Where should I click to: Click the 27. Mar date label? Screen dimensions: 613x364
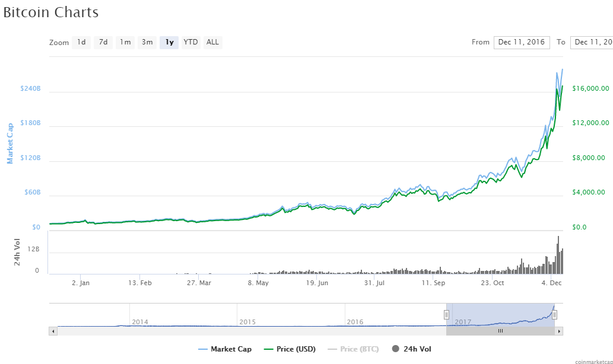click(199, 283)
